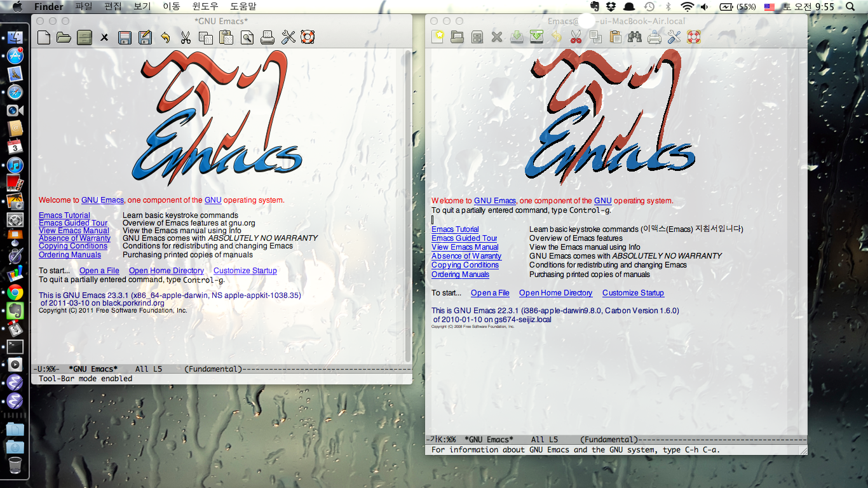This screenshot has height=488, width=868.
Task: Click Open a File link in left Emacs
Action: [99, 271]
